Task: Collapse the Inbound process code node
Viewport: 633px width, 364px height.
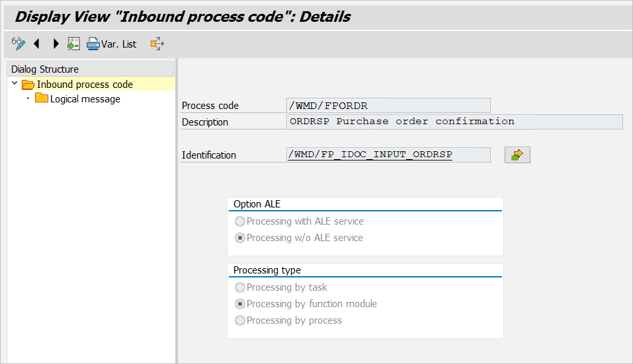Action: (15, 84)
